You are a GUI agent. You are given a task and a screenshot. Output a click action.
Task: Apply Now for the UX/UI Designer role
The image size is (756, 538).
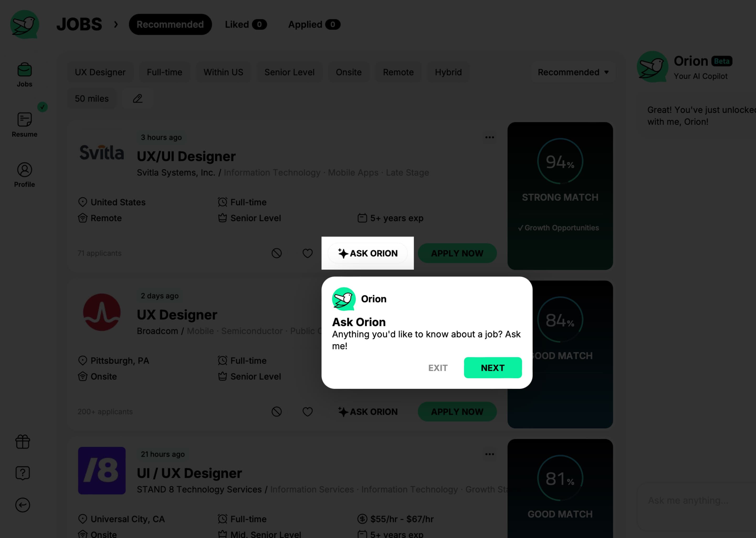pos(457,253)
